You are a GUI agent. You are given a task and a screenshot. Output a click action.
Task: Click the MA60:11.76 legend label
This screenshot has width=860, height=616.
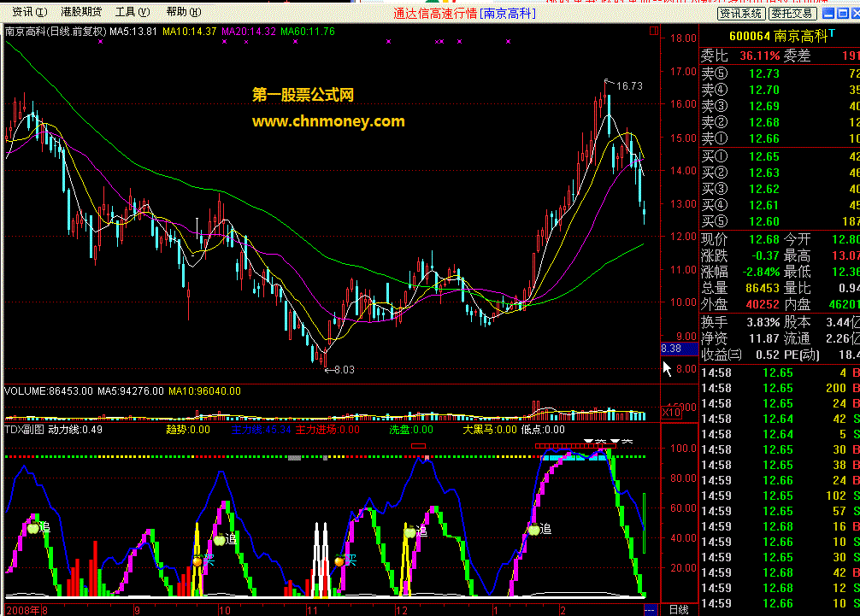click(308, 32)
